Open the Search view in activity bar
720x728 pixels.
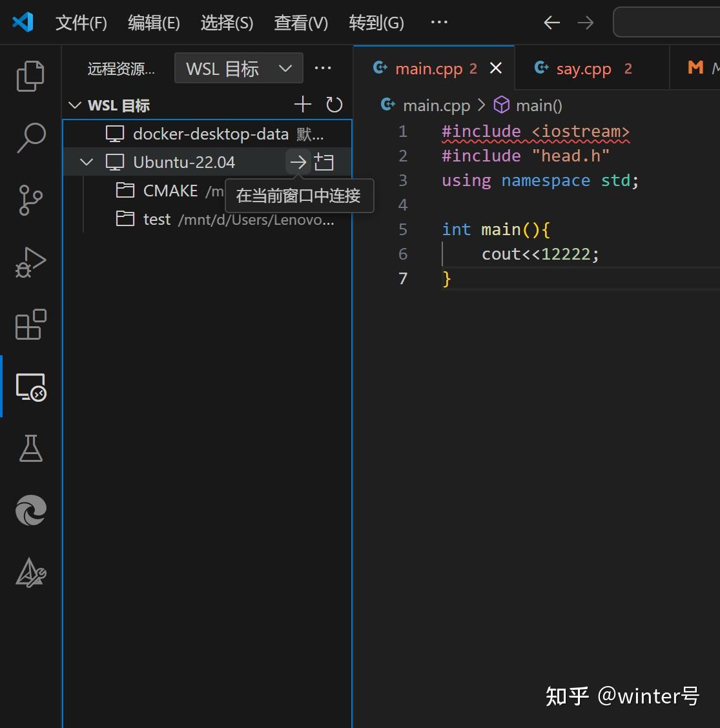pos(30,138)
